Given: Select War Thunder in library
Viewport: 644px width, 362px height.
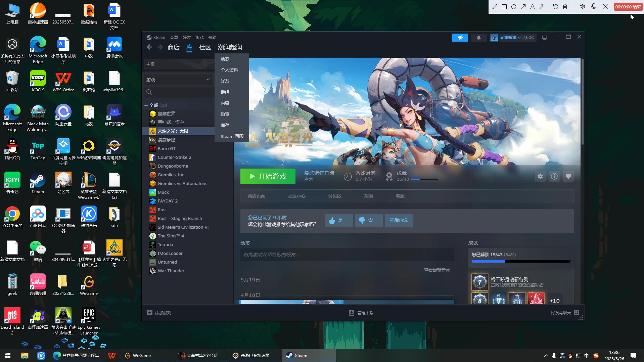Looking at the screenshot, I should (x=171, y=271).
